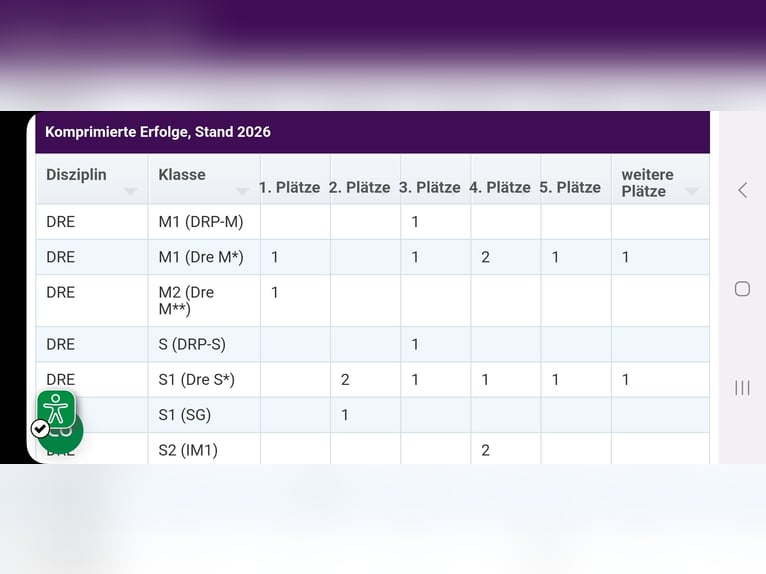Sort by the 1. Plätze column header
The height and width of the screenshot is (574, 766).
(x=290, y=187)
